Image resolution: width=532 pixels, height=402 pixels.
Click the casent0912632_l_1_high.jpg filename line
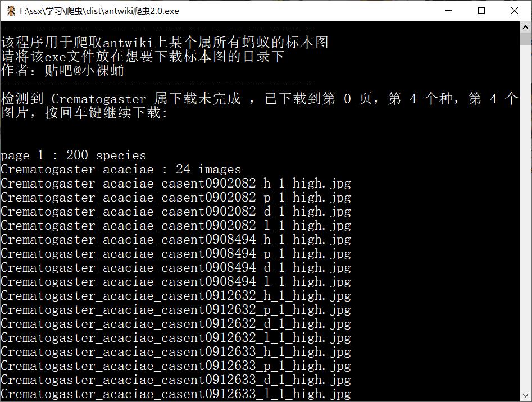(176, 338)
